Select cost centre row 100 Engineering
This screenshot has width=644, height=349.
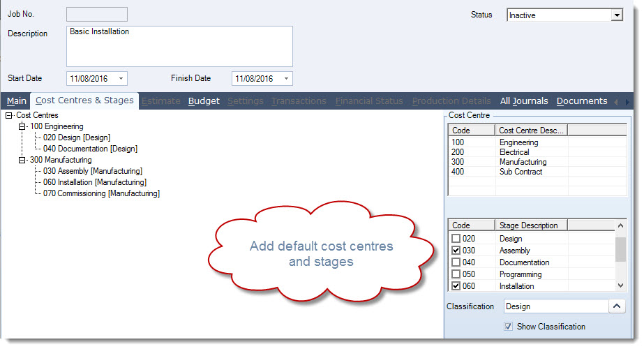point(537,142)
